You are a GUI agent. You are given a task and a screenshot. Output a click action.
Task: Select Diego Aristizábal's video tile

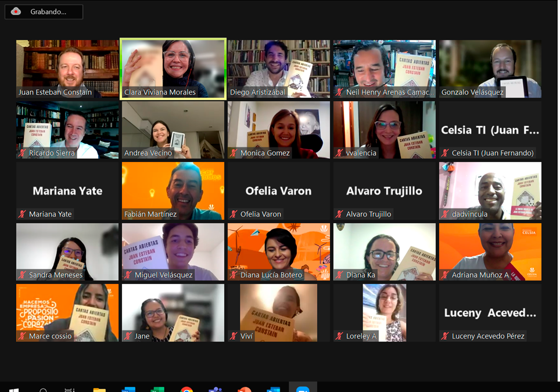point(279,69)
